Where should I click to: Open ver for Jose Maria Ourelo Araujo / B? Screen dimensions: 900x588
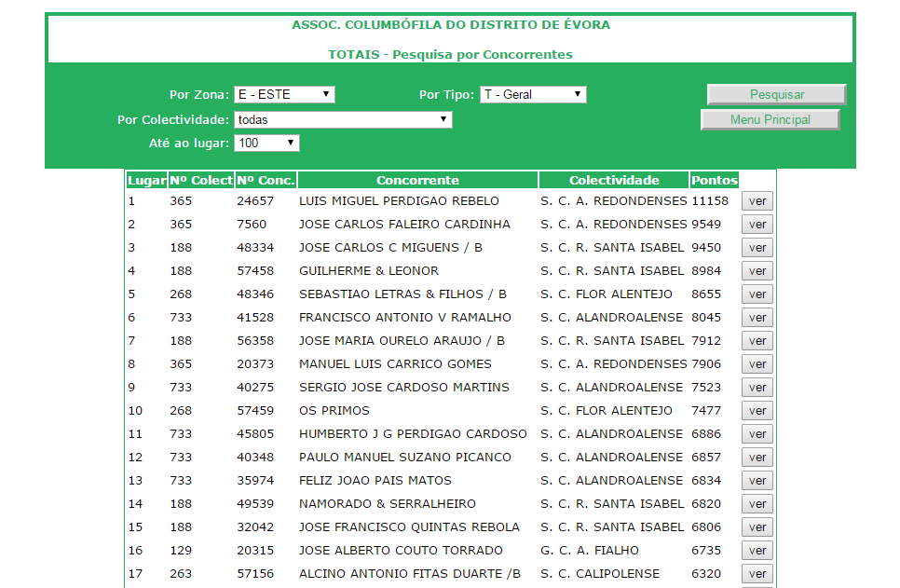tap(757, 340)
